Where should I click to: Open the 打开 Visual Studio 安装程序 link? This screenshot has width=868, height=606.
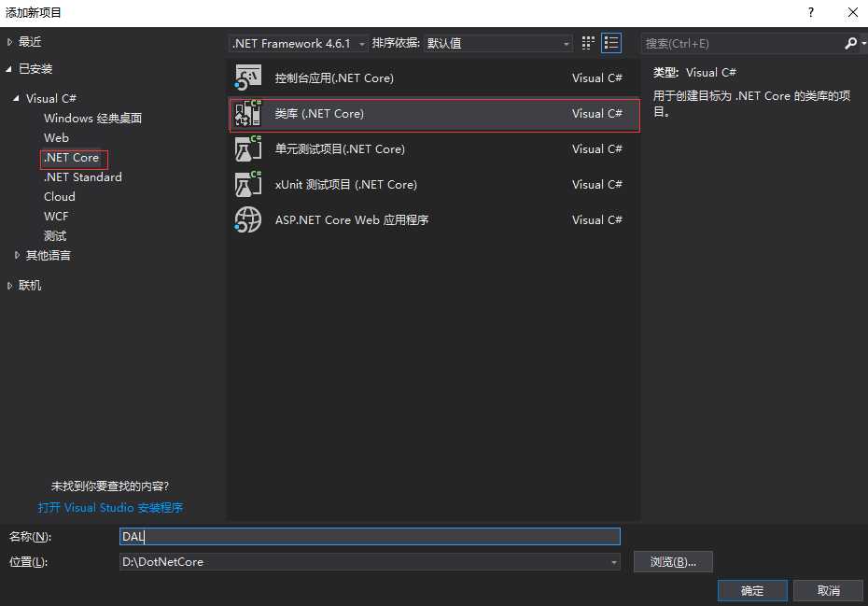tap(111, 507)
